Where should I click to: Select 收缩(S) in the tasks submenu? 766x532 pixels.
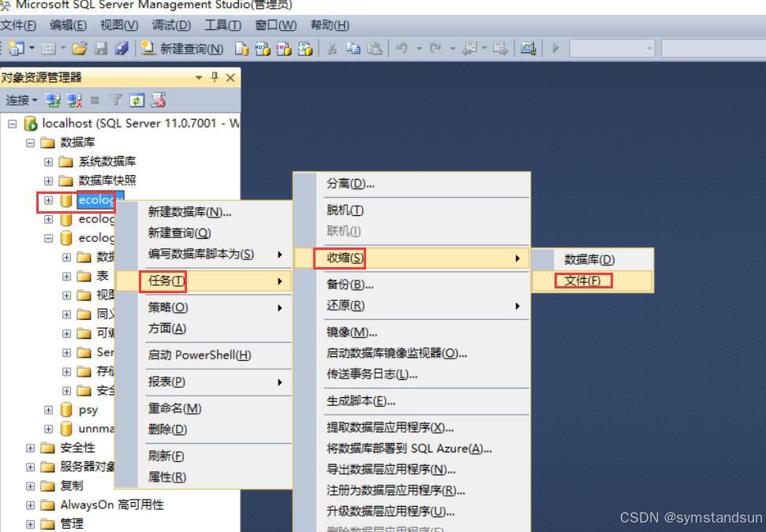pos(412,259)
